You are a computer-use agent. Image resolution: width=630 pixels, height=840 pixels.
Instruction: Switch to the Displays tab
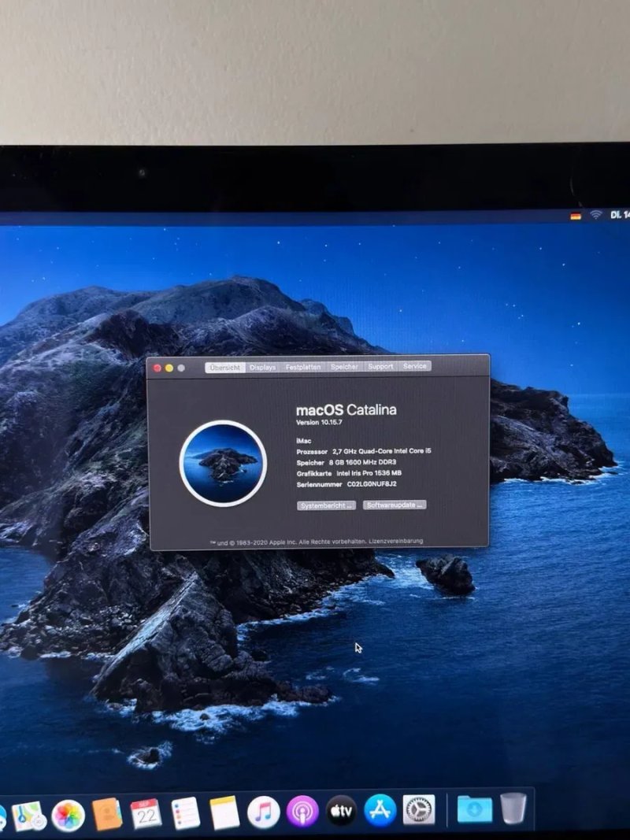click(262, 368)
